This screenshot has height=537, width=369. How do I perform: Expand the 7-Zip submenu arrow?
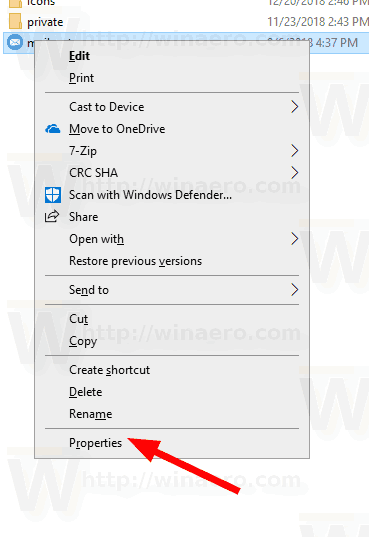[x=295, y=151]
